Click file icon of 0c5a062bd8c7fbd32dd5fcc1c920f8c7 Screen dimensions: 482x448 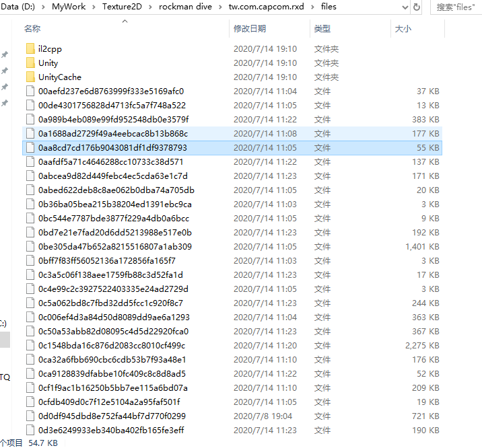coord(30,303)
